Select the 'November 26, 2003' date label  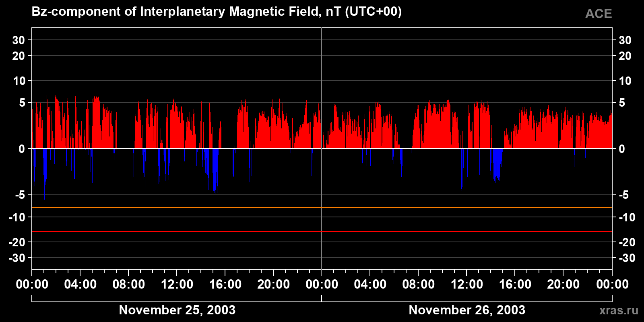(467, 310)
